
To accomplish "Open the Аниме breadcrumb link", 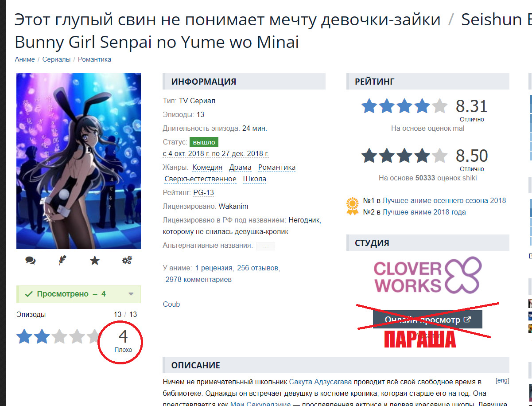I will (25, 59).
